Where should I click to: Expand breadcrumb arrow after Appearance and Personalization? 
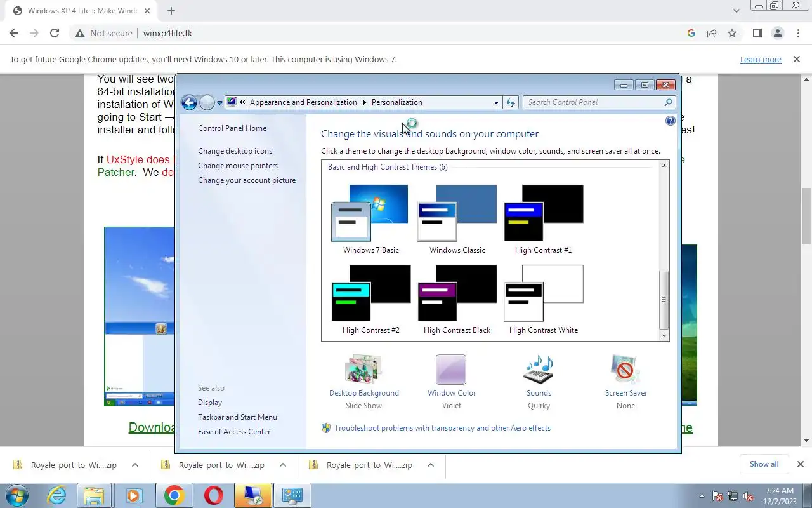coord(365,102)
